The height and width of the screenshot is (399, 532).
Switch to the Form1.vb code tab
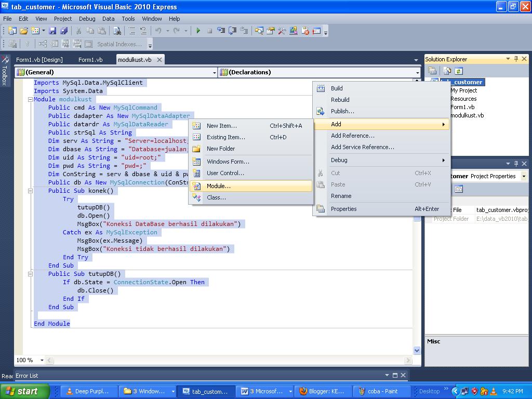(x=90, y=60)
